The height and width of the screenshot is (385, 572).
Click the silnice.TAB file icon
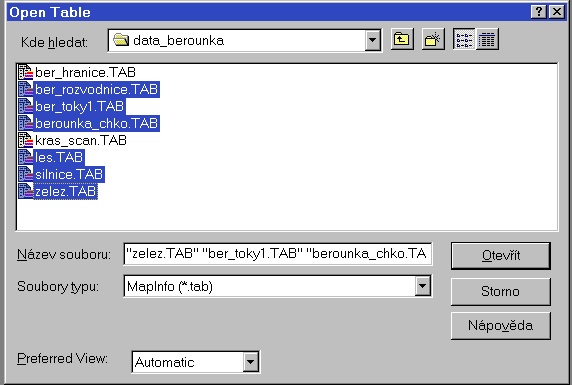(26, 174)
